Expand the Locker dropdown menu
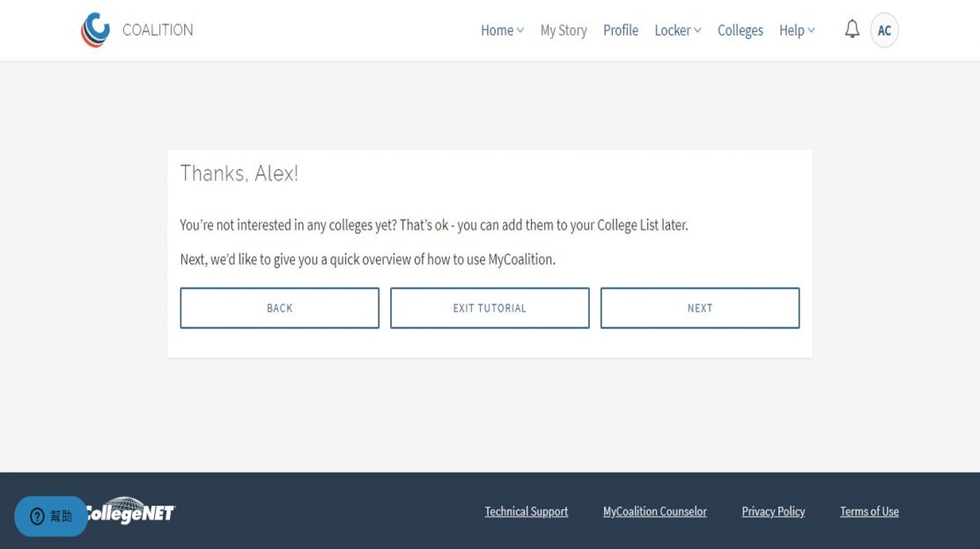 pos(677,31)
